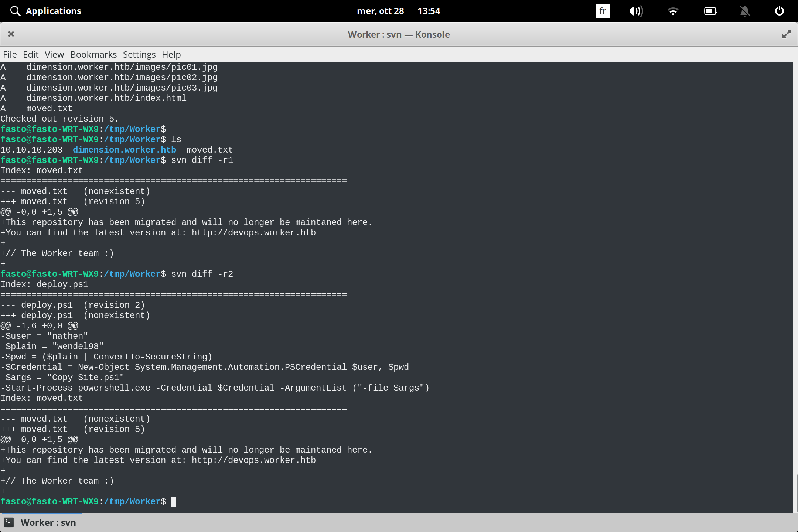Enable notifications via the crossed bell
Image resolution: width=798 pixels, height=532 pixels.
click(745, 11)
